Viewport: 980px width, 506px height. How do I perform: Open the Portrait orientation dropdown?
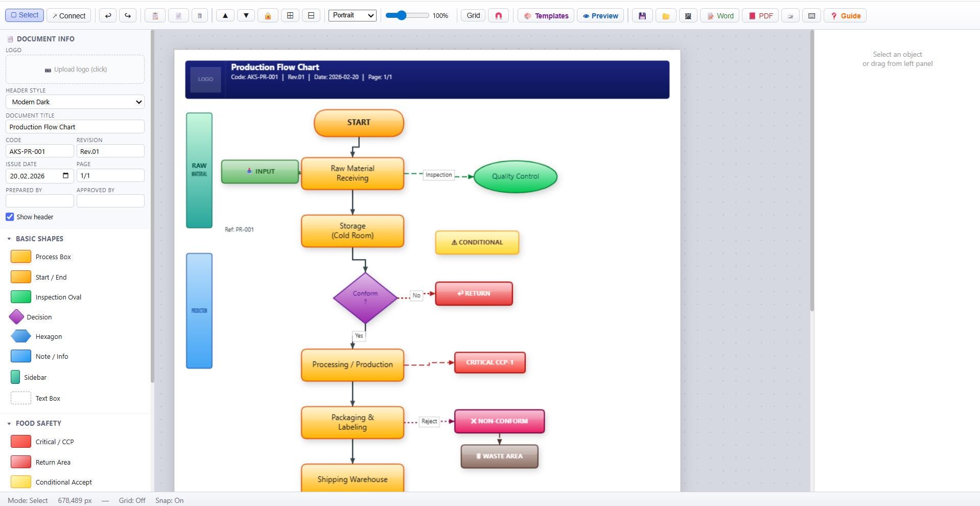(353, 15)
